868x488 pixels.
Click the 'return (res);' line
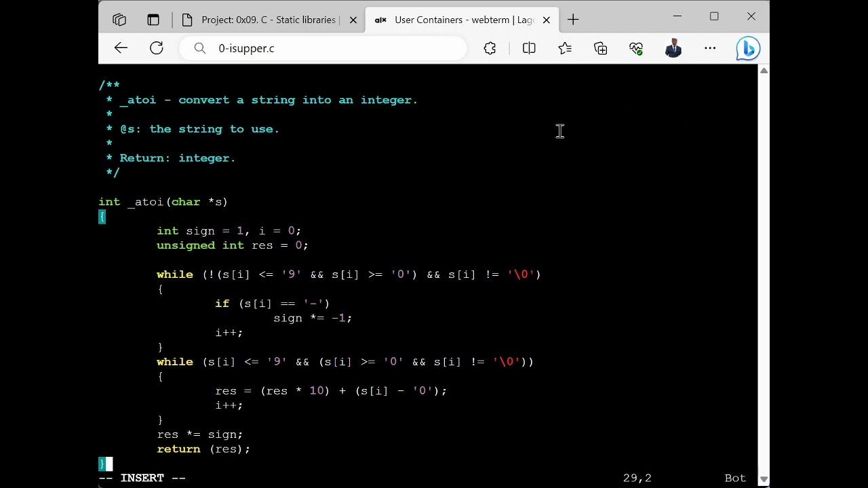click(x=203, y=449)
